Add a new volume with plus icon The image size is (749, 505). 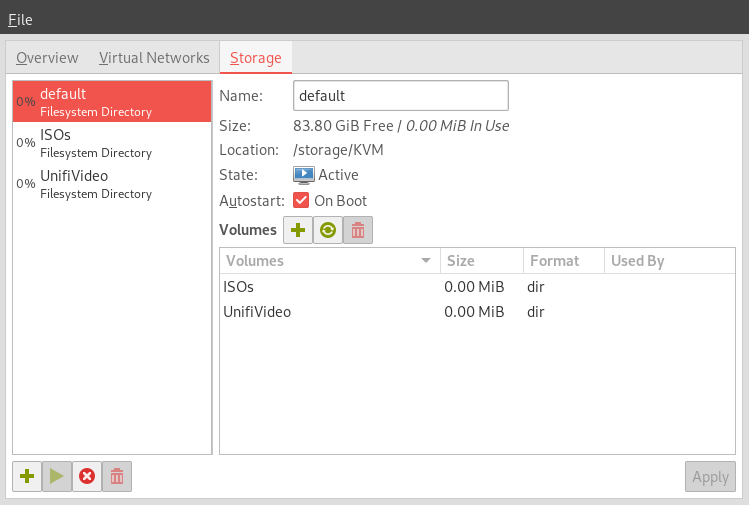pyautogui.click(x=298, y=230)
